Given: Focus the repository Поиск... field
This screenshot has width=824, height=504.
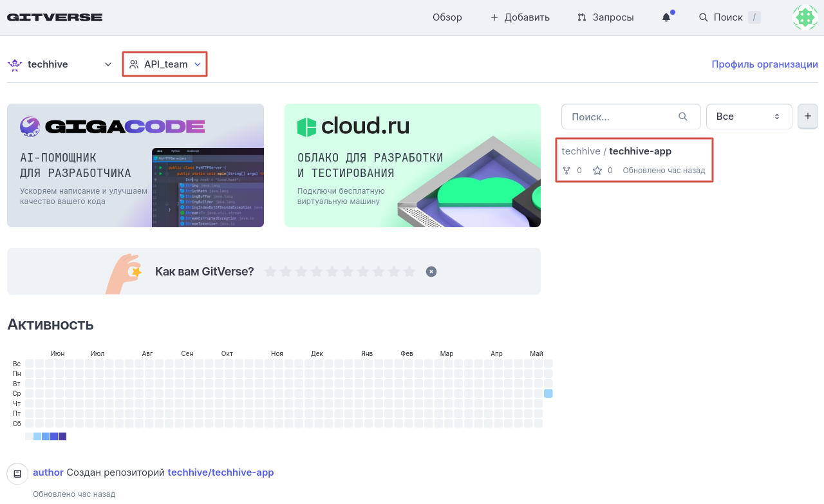Looking at the screenshot, I should 631,117.
